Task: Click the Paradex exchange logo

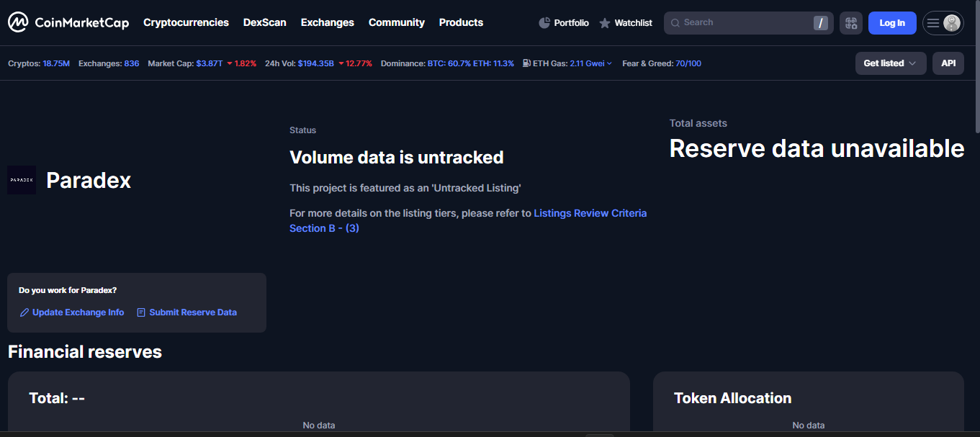Action: pos(22,180)
